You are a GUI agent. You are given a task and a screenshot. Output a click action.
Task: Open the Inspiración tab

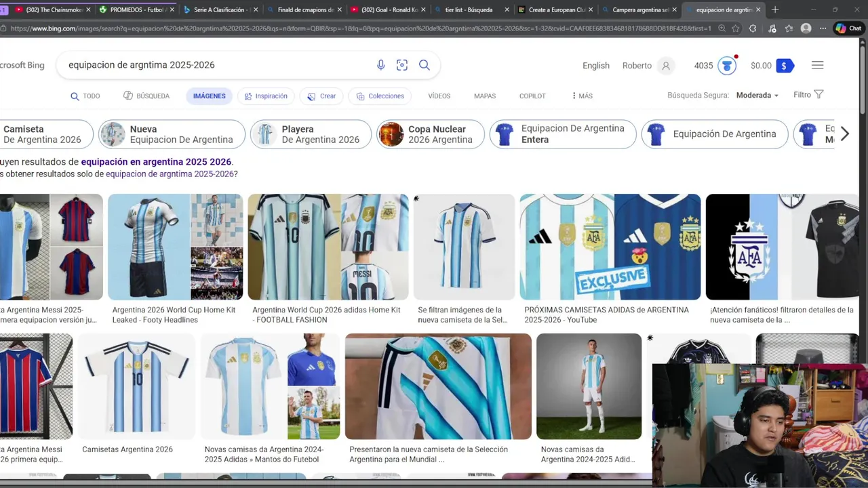[266, 96]
